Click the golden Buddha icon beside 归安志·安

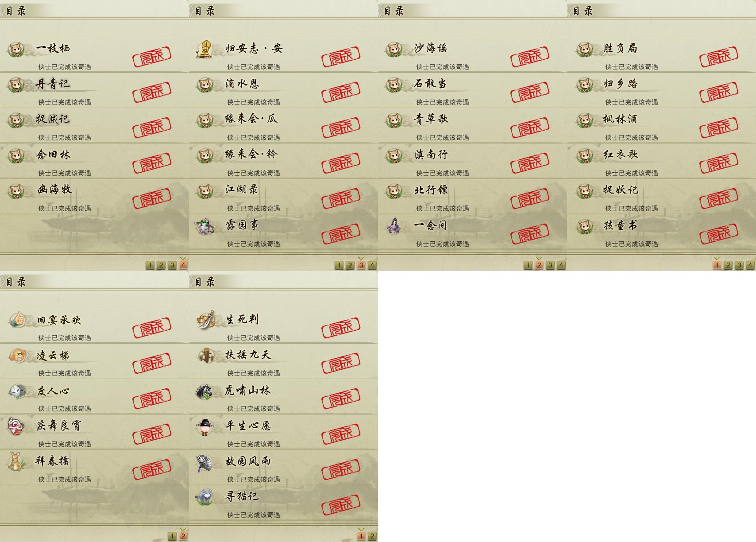(205, 49)
